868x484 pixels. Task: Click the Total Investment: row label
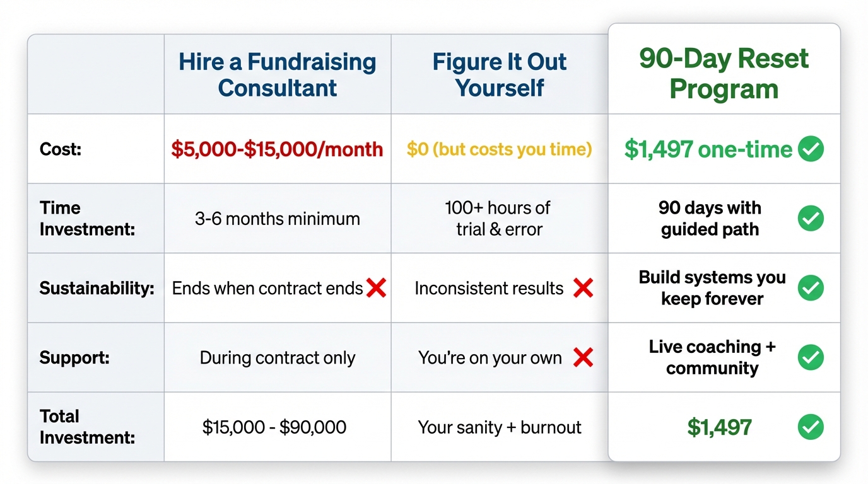(87, 427)
